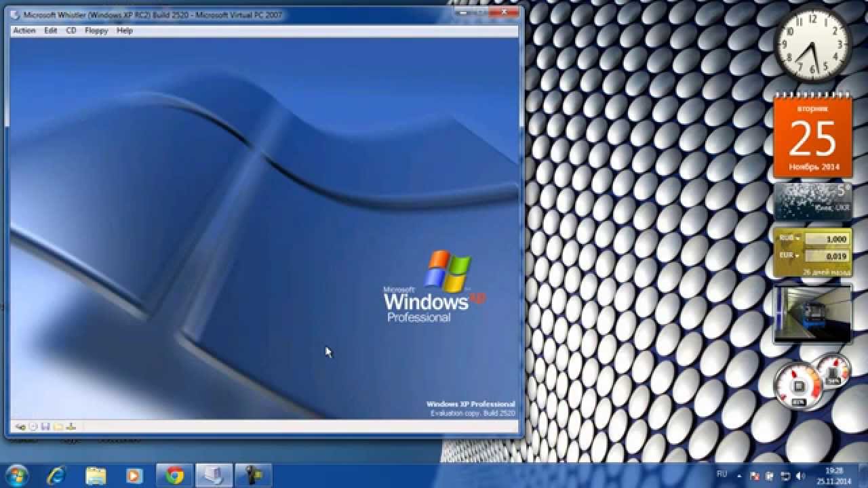
Task: Click the CPU meter gadget small memory dial
Action: click(x=833, y=371)
